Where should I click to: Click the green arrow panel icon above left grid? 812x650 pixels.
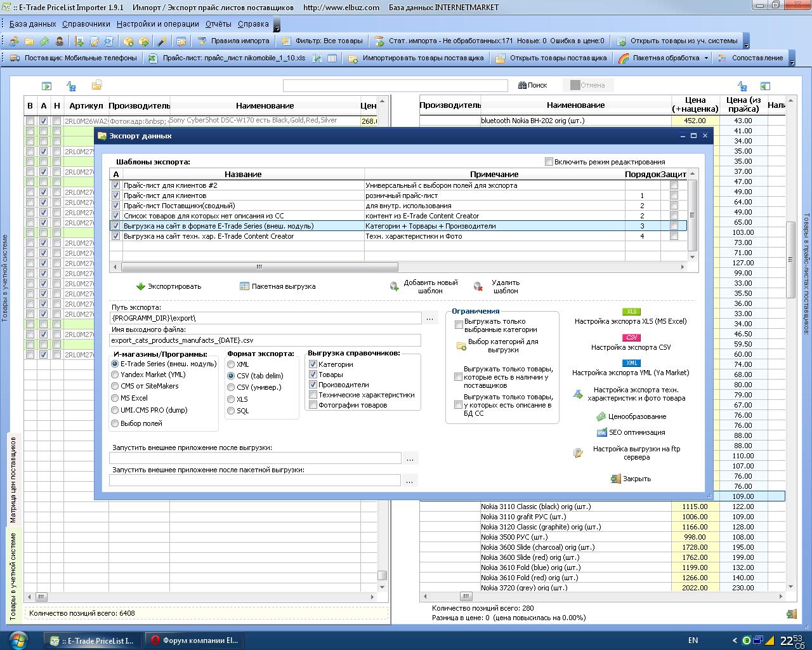click(x=46, y=86)
